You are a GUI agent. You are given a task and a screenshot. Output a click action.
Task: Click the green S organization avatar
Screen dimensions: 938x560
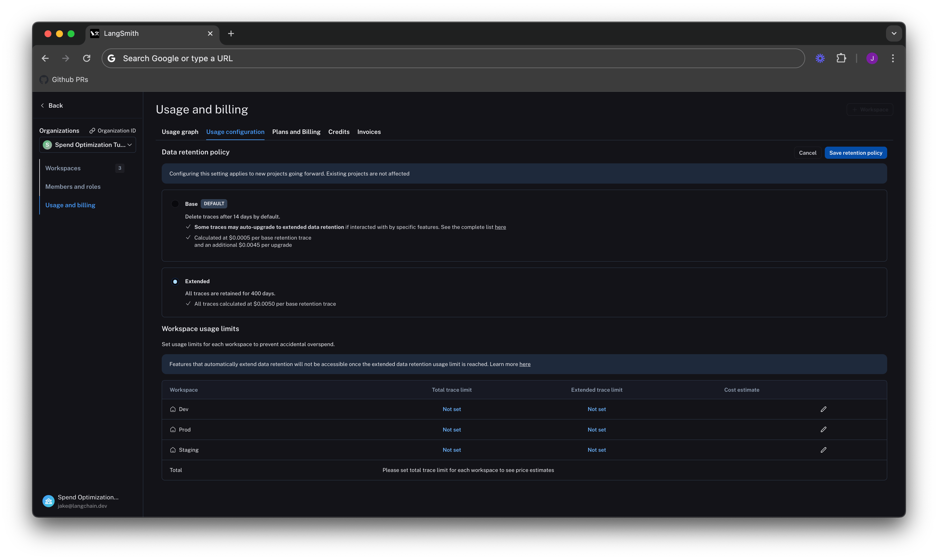coord(47,145)
